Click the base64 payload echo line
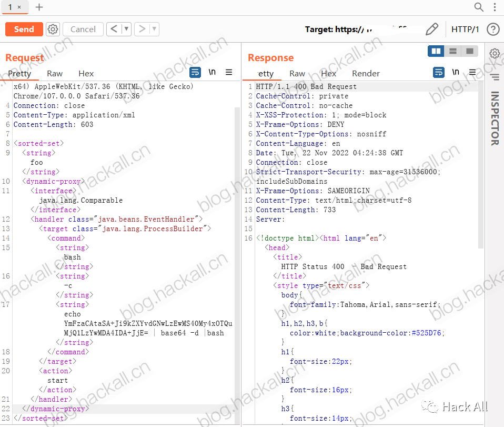 [148, 323]
